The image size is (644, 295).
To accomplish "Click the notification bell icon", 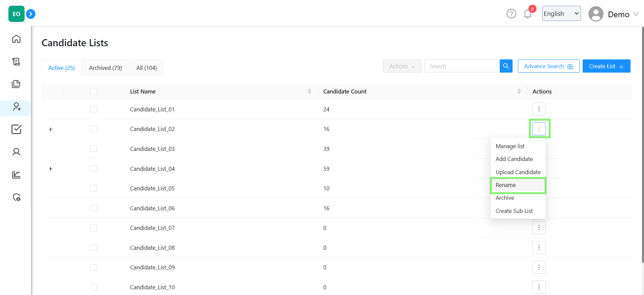I will [527, 14].
